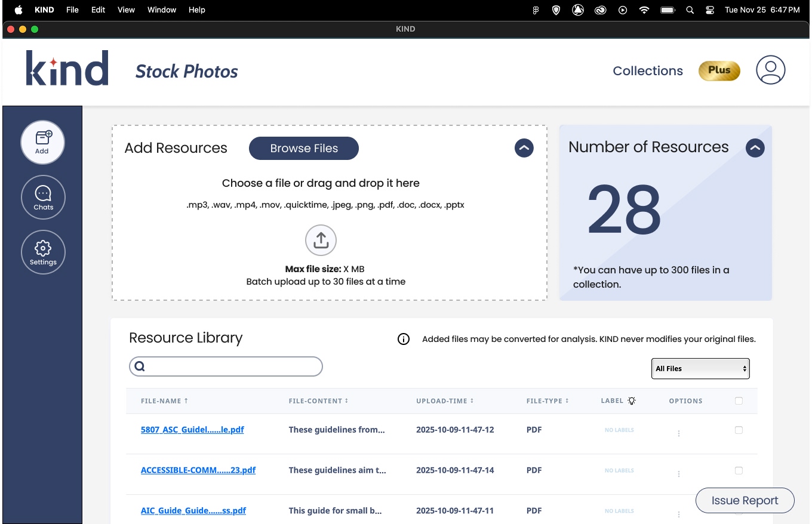Click the lightbulb icon next to Label
The height and width of the screenshot is (524, 812).
coord(632,401)
